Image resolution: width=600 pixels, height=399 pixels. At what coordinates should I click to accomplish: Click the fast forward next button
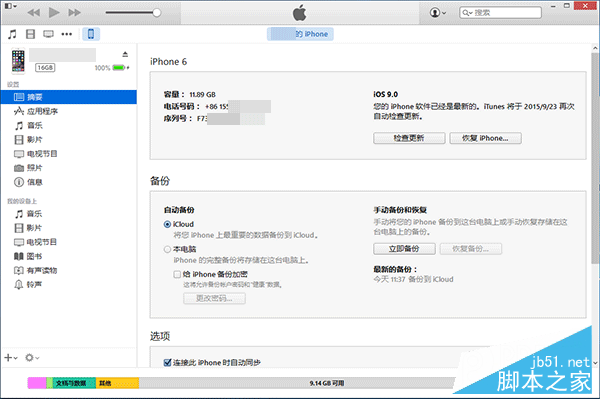click(x=74, y=13)
